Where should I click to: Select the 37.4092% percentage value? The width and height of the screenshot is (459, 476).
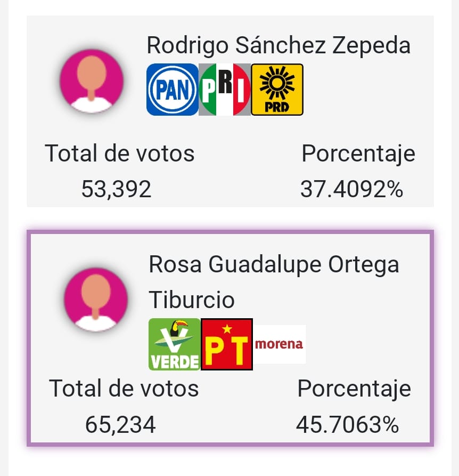point(351,189)
